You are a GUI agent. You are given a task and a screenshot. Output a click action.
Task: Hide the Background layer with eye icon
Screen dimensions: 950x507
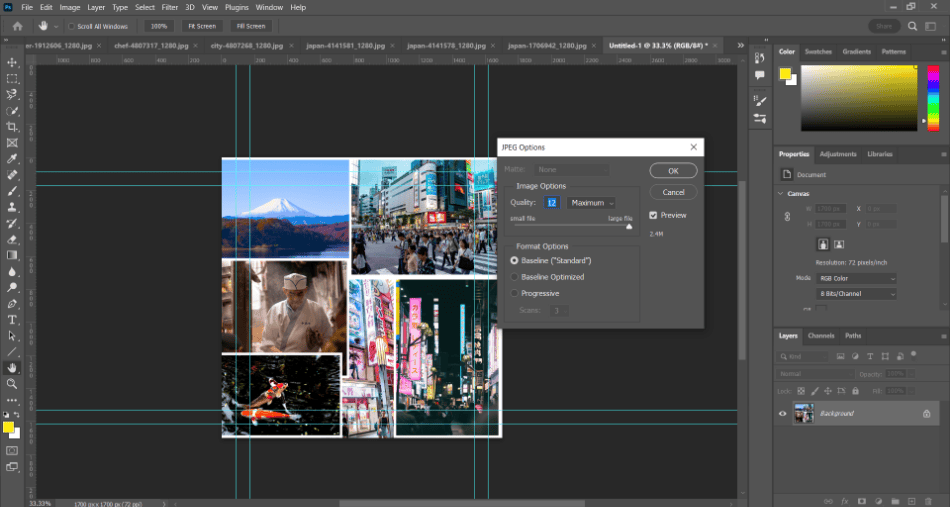(x=782, y=414)
